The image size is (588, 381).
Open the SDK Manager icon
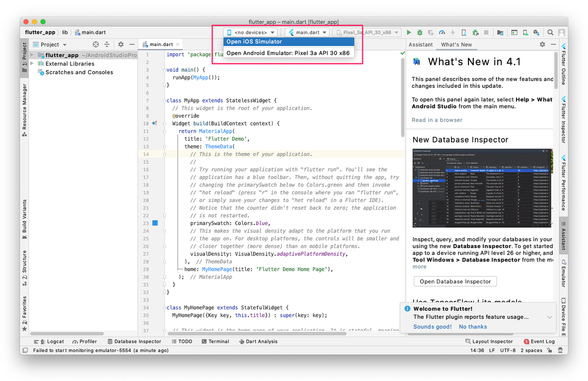537,32
